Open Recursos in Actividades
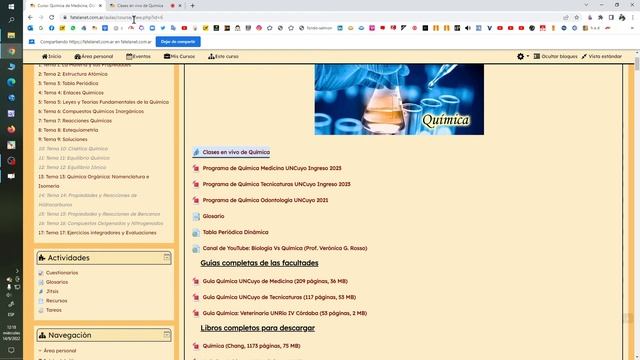This screenshot has height=360, width=640. (56, 301)
